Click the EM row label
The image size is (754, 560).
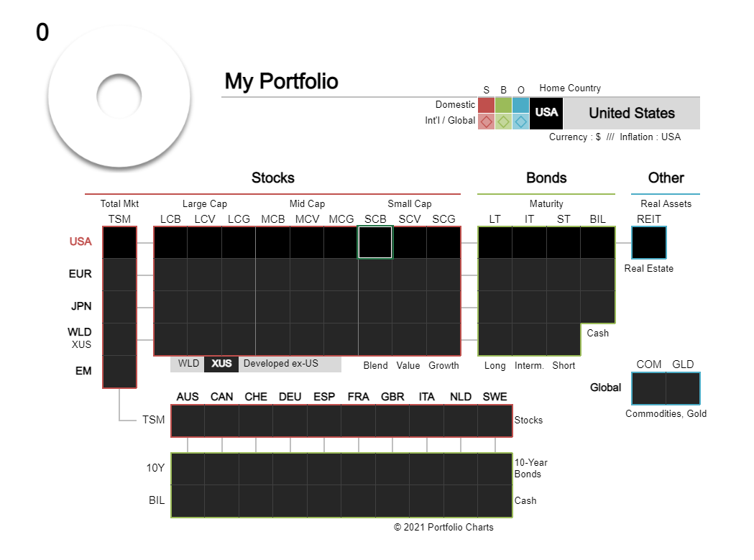click(83, 371)
